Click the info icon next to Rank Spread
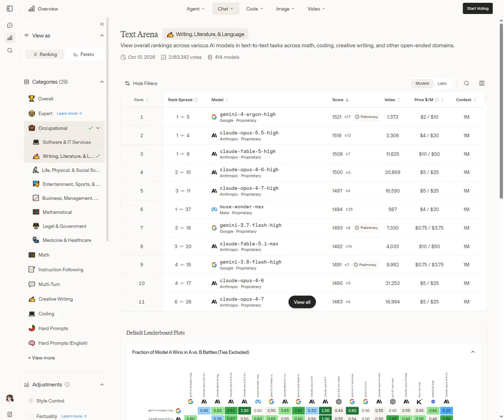504x420 pixels. tap(196, 100)
